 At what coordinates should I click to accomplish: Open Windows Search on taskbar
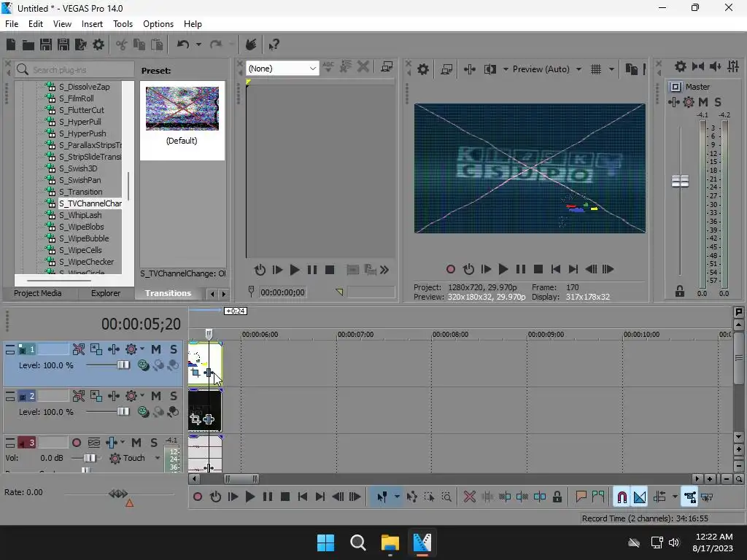[357, 542]
